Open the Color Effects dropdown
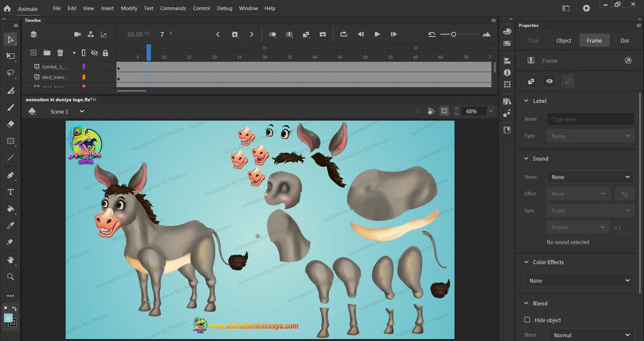644x341 pixels. coord(579,281)
